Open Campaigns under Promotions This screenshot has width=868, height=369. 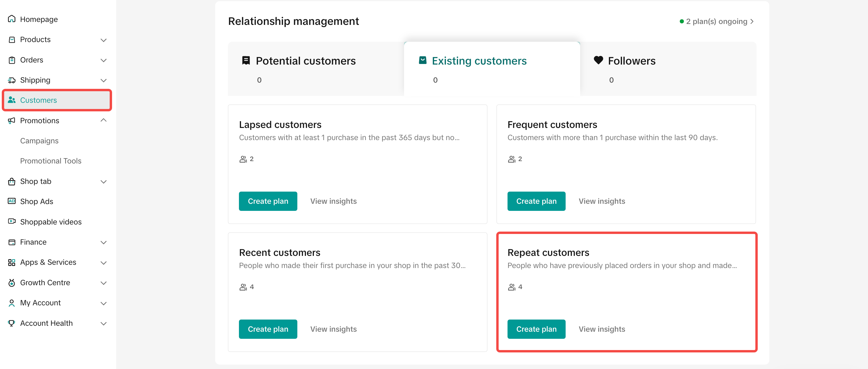39,141
